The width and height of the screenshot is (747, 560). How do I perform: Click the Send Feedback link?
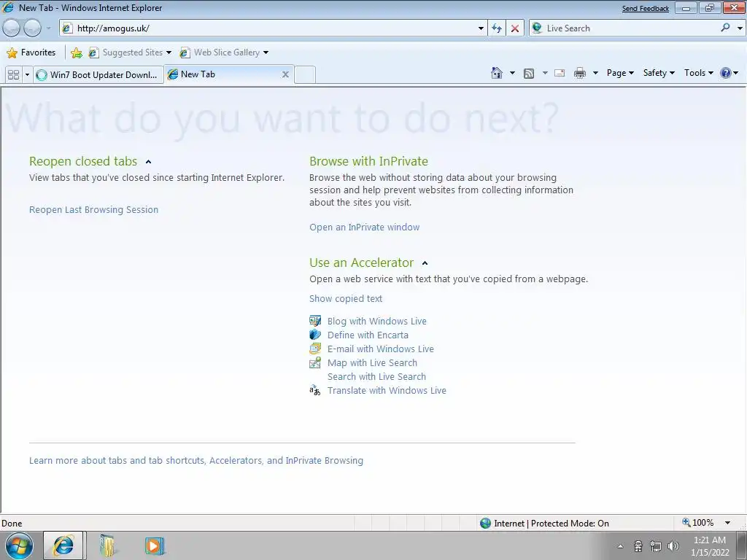(x=645, y=9)
